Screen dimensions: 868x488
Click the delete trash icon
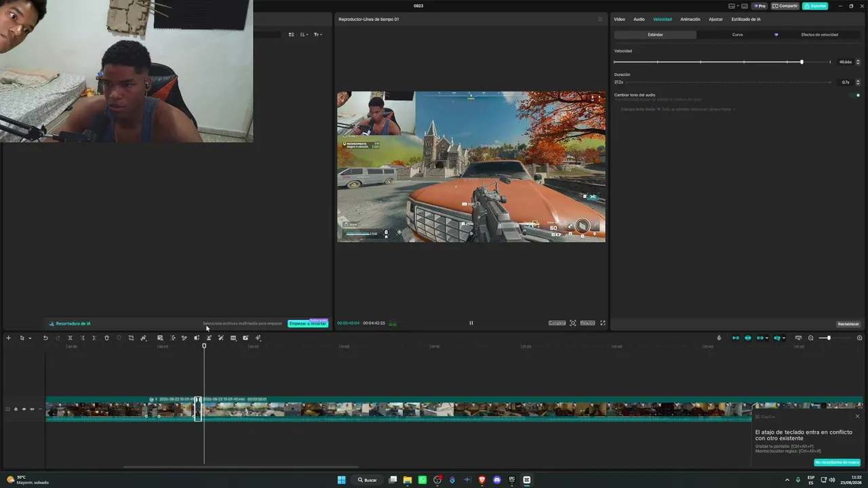click(106, 338)
